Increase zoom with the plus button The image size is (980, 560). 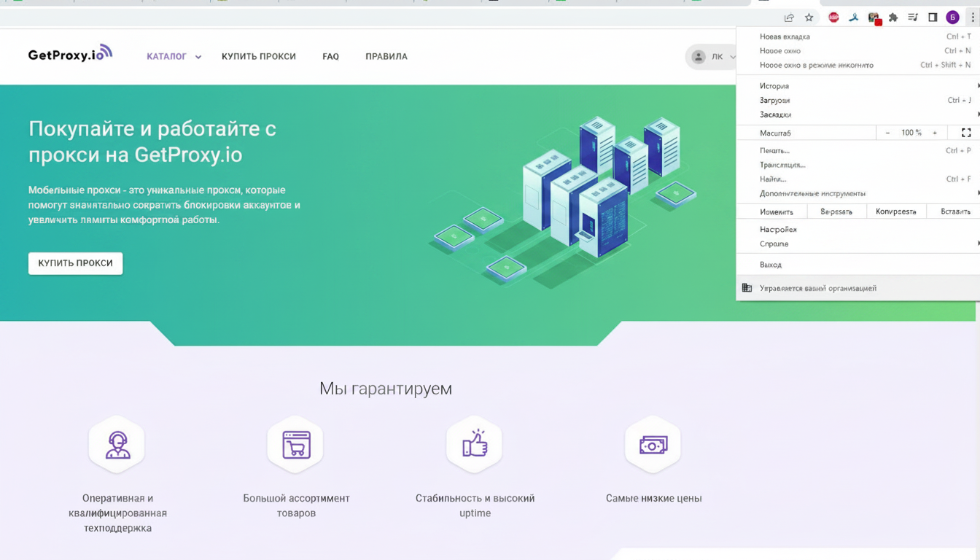[x=935, y=133]
